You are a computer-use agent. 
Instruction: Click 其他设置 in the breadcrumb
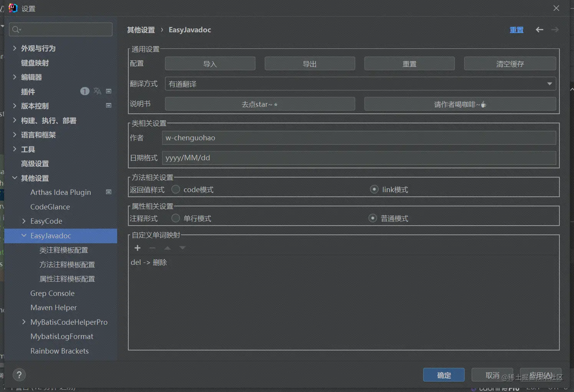[x=141, y=30]
